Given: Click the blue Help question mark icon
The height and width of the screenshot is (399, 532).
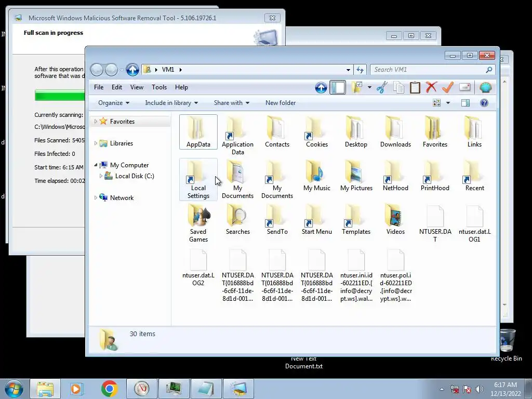Looking at the screenshot, I should point(484,103).
